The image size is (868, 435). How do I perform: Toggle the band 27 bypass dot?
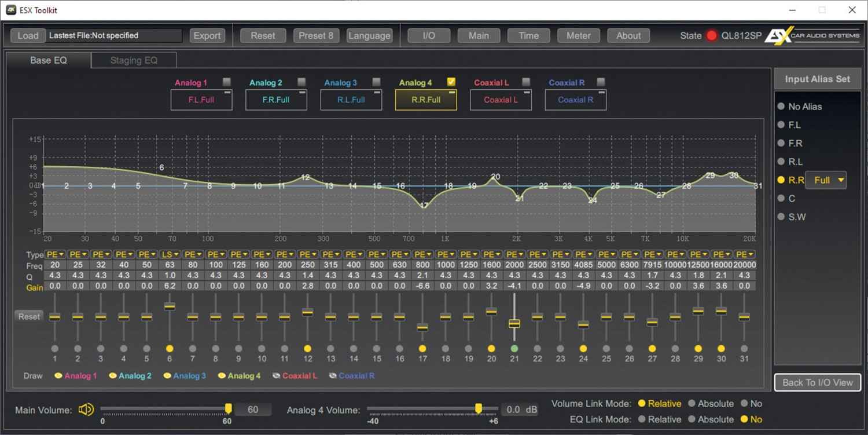[652, 349]
